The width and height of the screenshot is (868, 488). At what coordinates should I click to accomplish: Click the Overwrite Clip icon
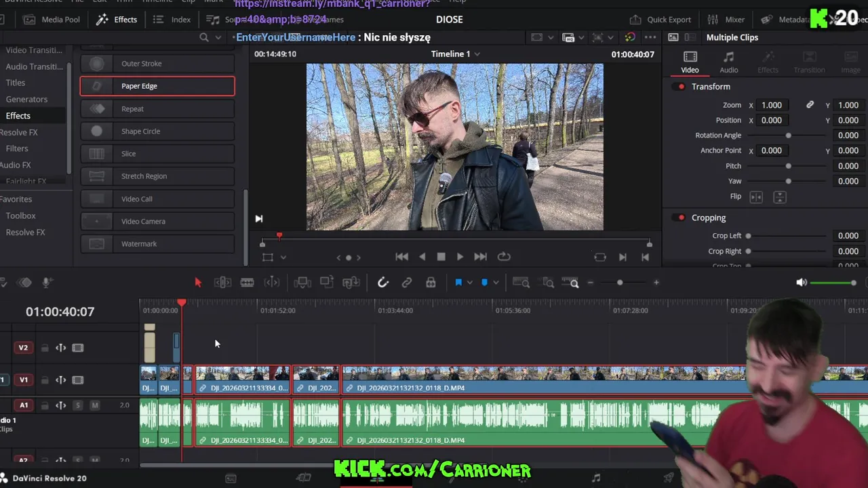coord(327,283)
